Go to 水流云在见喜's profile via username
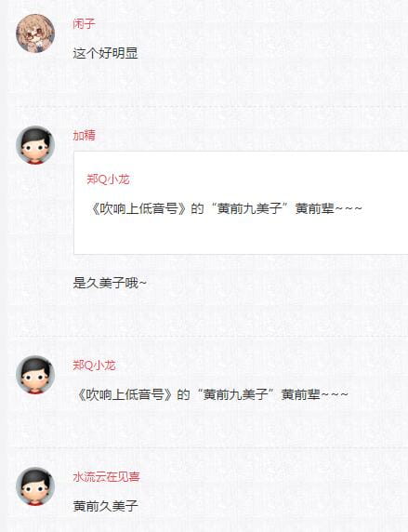The height and width of the screenshot is (532, 408). tap(106, 477)
